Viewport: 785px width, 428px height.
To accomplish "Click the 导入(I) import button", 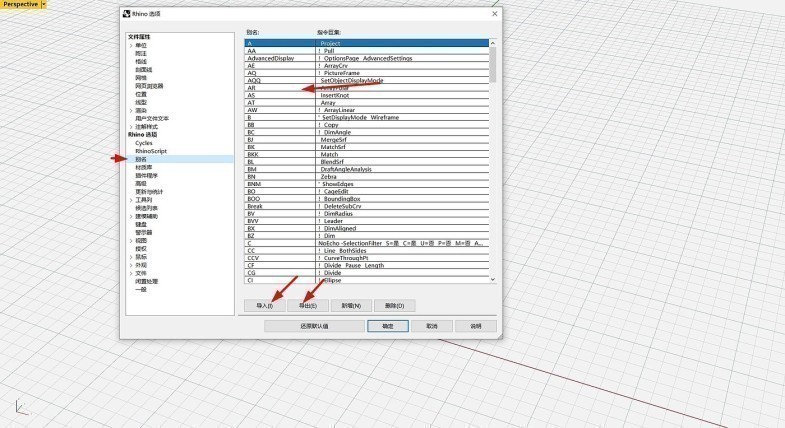I will (264, 305).
